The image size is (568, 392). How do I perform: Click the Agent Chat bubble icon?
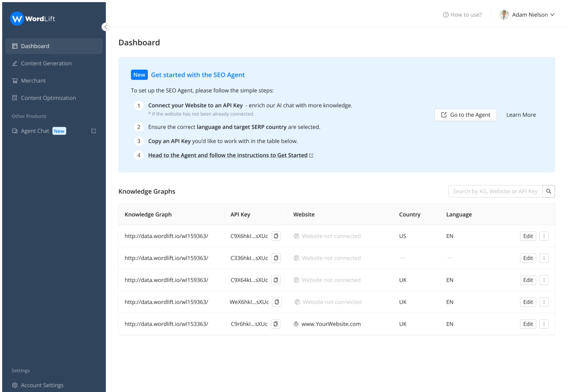tap(15, 131)
